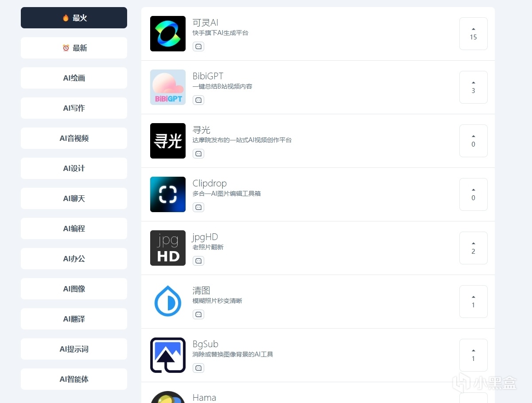Select the AI绘画 category
This screenshot has width=532, height=403.
(x=74, y=78)
